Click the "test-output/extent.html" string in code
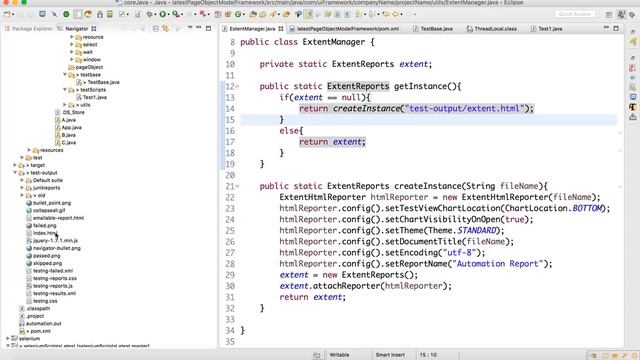The width and height of the screenshot is (640, 360). click(464, 109)
